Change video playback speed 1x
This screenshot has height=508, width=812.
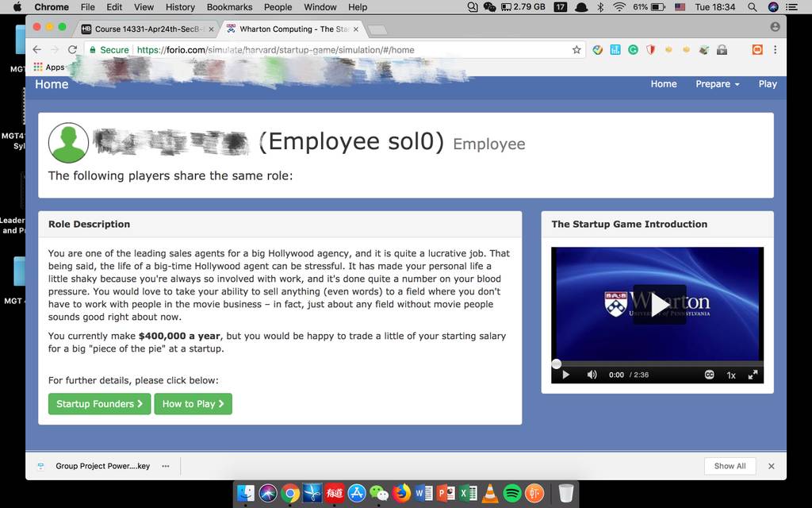tap(730, 375)
